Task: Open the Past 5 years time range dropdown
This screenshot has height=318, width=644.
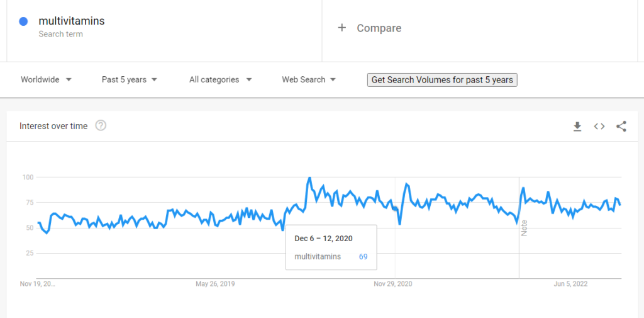Action: [130, 79]
